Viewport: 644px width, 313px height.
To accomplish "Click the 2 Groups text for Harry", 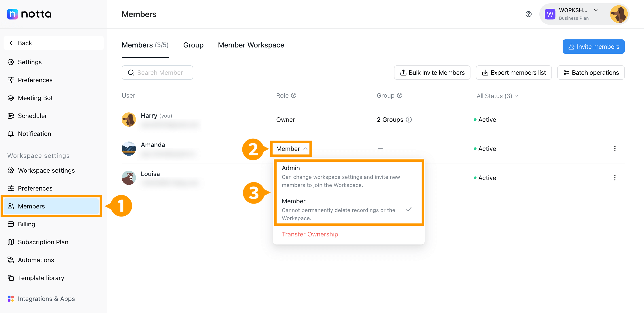I will click(390, 120).
